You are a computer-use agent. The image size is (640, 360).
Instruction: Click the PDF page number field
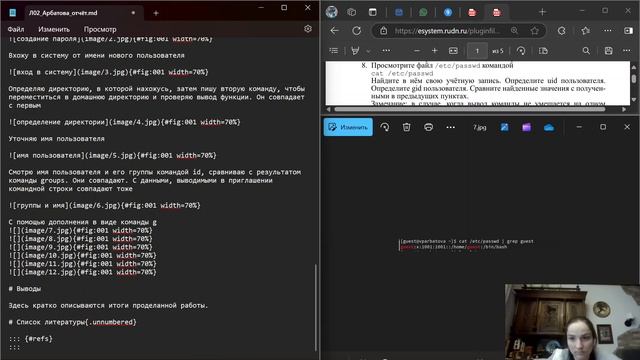477,51
